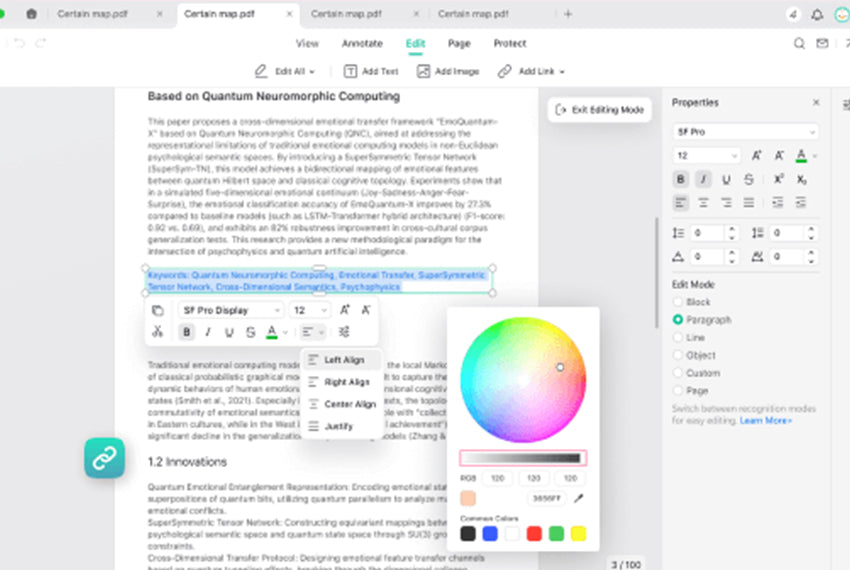Screen dimensions: 850x570
Task: Click the floating teal link icon
Action: coord(104,458)
